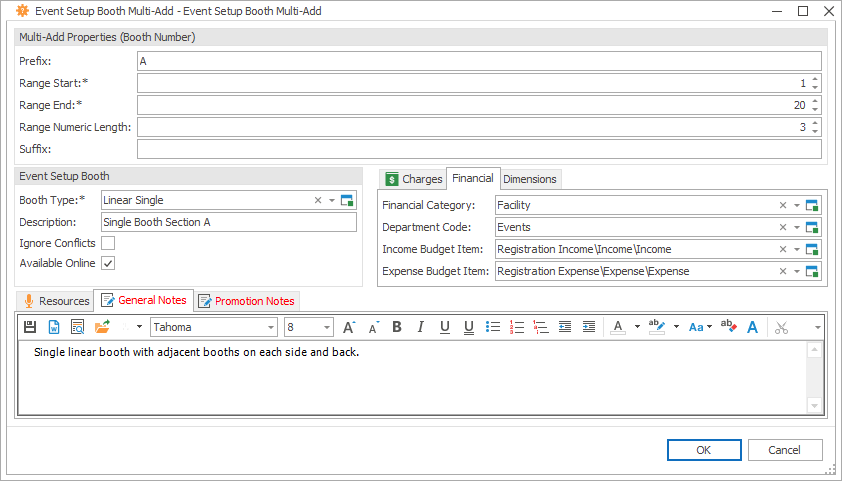Open the Promotion Notes tab
The width and height of the screenshot is (842, 481).
pos(246,301)
